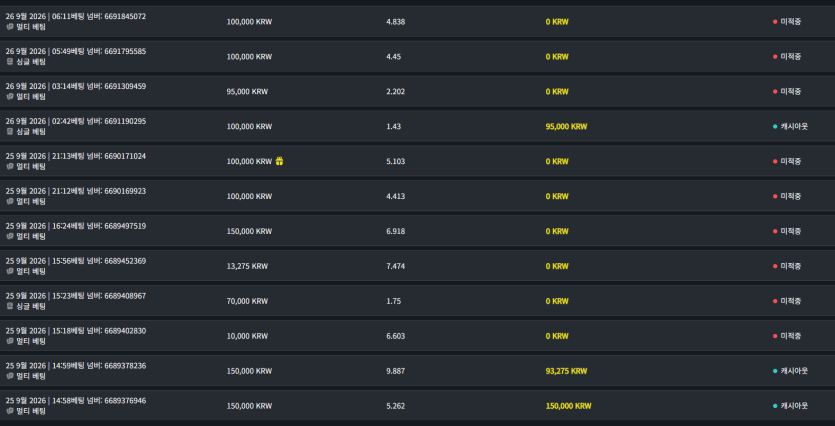The image size is (835, 426).
Task: Click 미적중 status on bet 6690171024
Action: (x=791, y=161)
